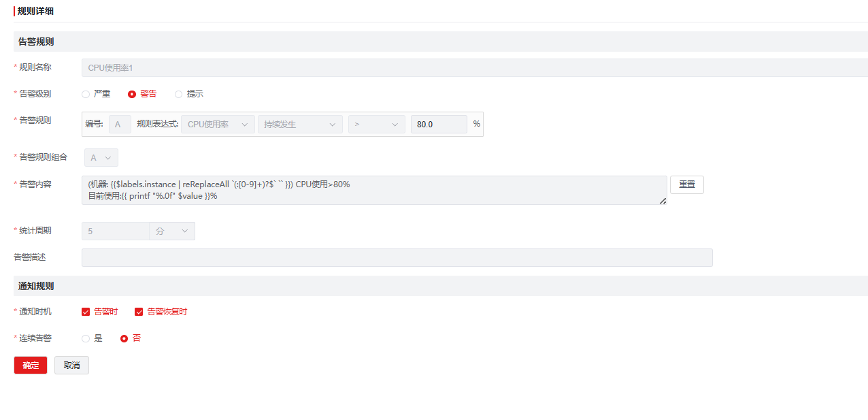This screenshot has height=420, width=868.
Task: Click the empty 告警描述 input field
Action: 397,257
